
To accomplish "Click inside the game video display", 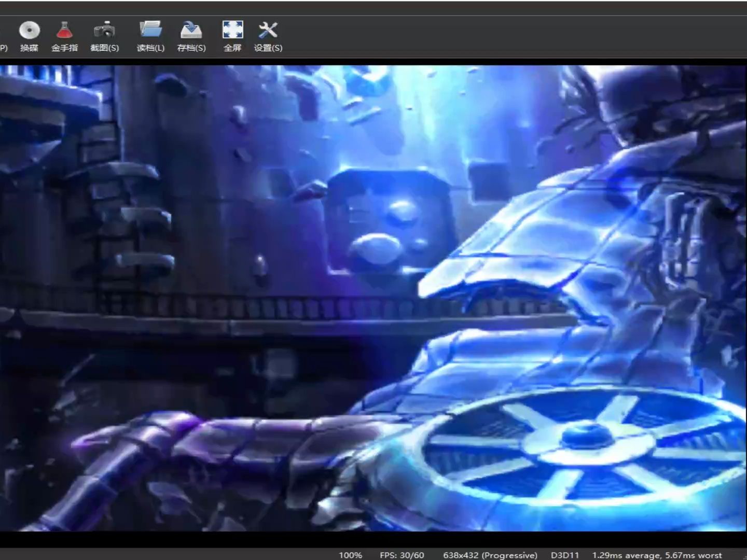I will click(x=374, y=298).
